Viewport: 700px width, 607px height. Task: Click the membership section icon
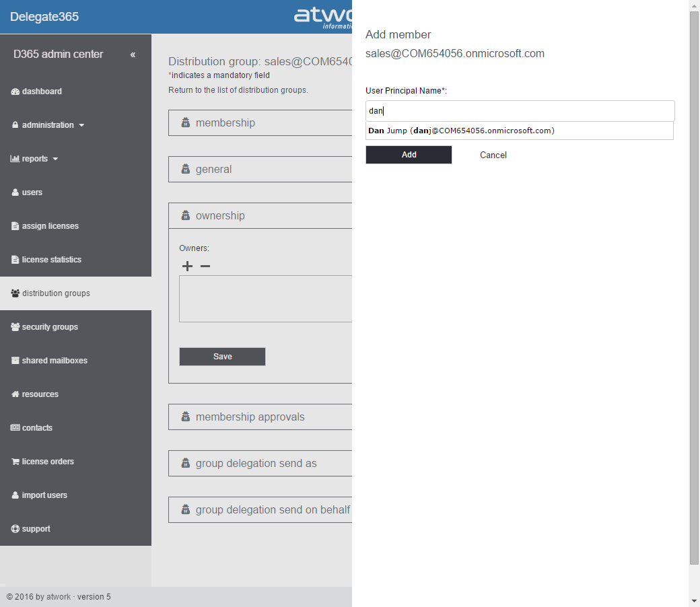(x=186, y=122)
